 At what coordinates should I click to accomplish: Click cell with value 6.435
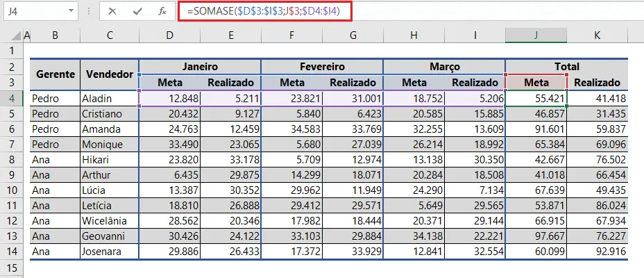pos(169,175)
